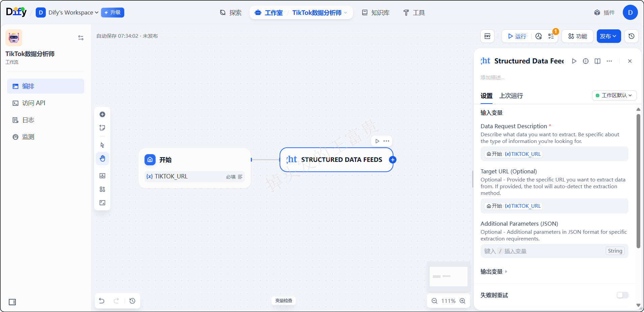Expand the 输出变量 output variables section
This screenshot has height=312, width=644.
pyautogui.click(x=494, y=272)
